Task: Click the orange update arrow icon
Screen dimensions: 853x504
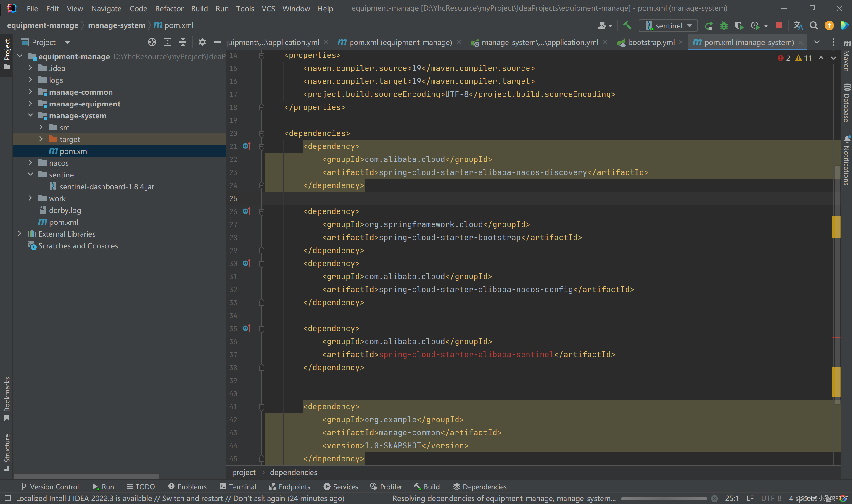Action: (829, 26)
